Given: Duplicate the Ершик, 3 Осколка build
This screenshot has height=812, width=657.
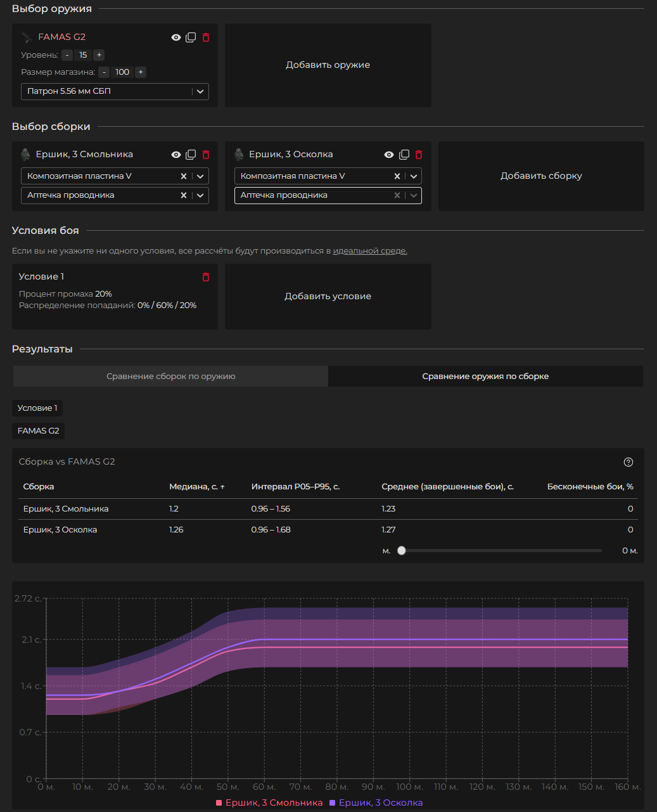Looking at the screenshot, I should point(404,155).
